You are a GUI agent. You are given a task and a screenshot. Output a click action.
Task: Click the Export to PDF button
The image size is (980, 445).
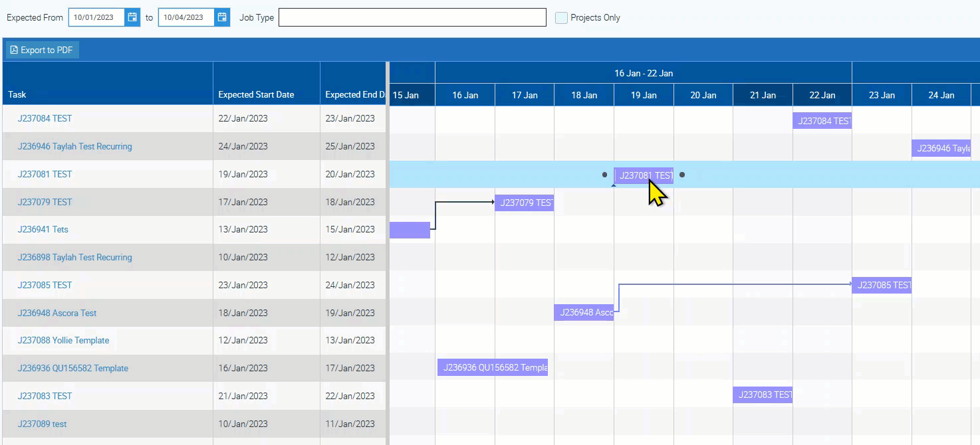42,50
